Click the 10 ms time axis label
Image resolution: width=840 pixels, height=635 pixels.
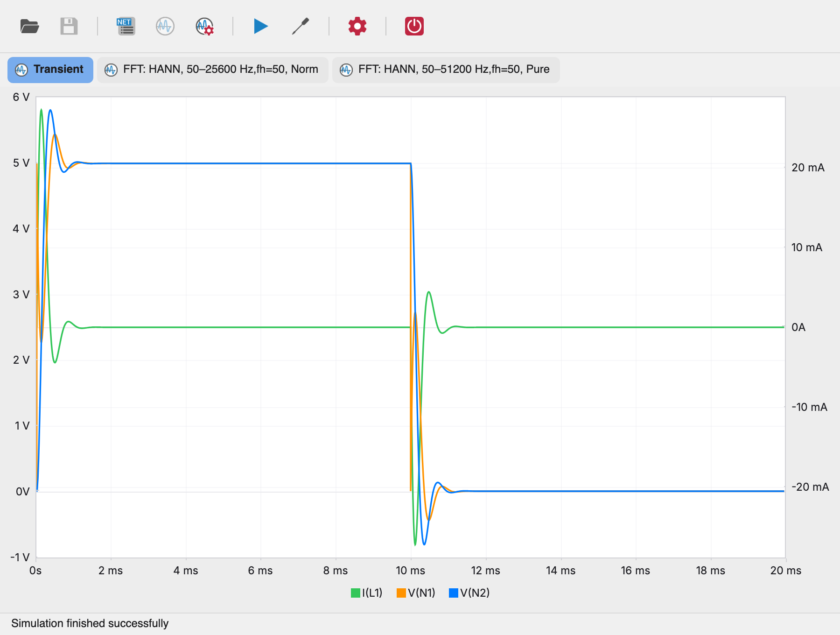click(x=411, y=571)
